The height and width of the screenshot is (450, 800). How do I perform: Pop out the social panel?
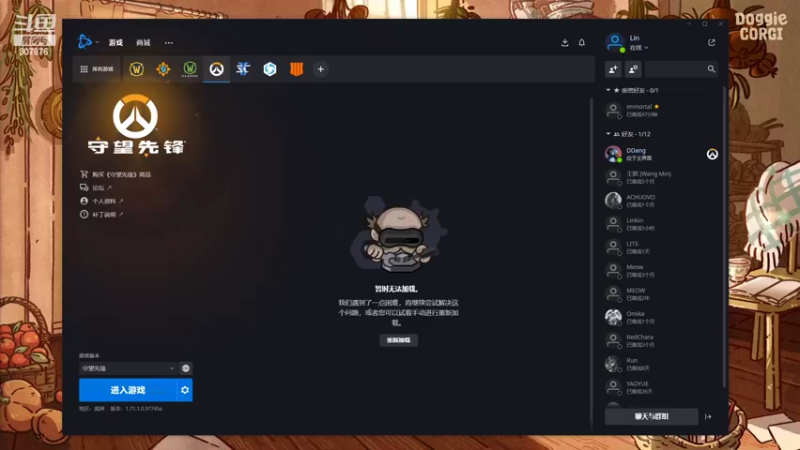point(711,42)
